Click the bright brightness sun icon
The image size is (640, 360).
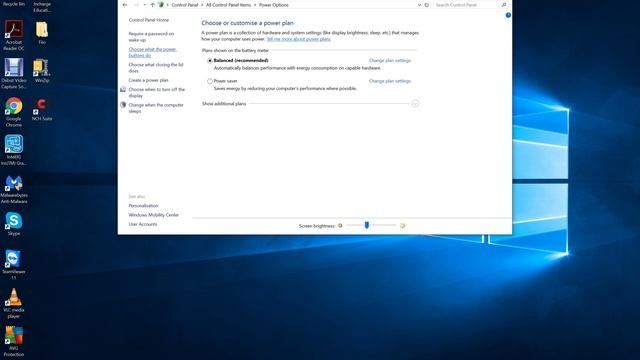pos(402,225)
